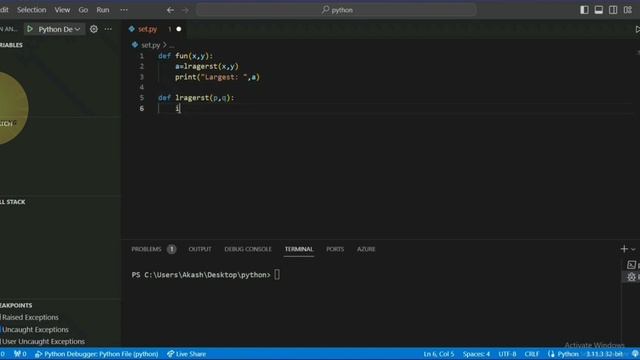The image size is (640, 360).
Task: Change indentation via Spaces: 4
Action: (x=476, y=354)
